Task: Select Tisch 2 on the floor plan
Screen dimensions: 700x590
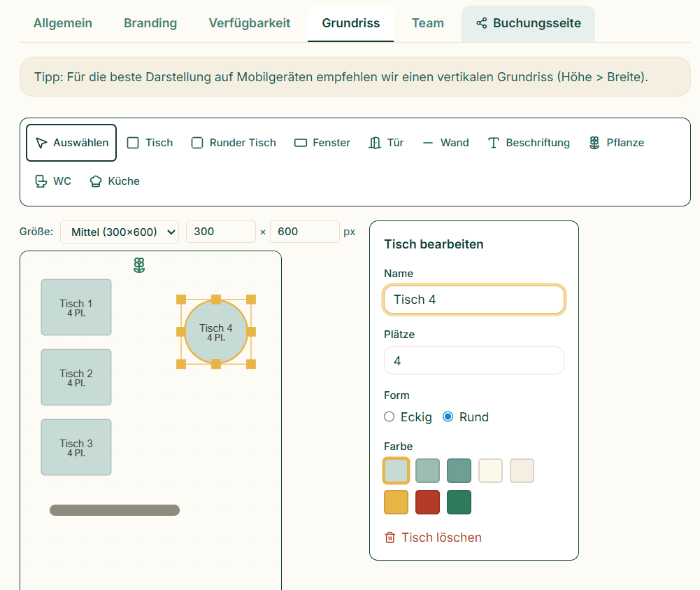Action: [76, 377]
